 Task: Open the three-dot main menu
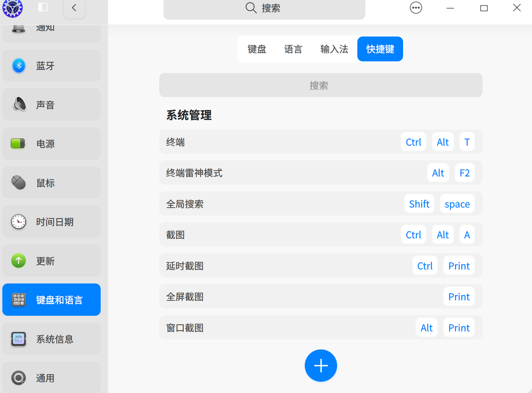coord(416,8)
